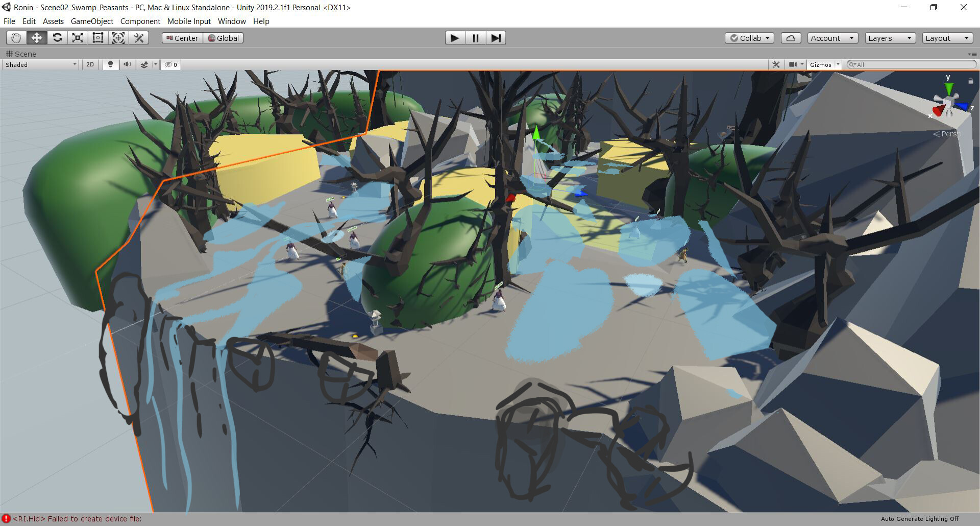Expand the Layout dropdown
The width and height of the screenshot is (980, 526).
[947, 38]
